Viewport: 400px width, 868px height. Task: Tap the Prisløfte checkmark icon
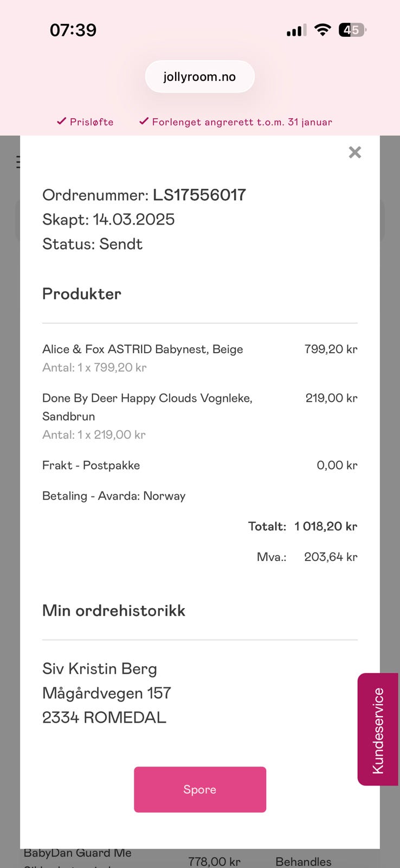tap(62, 122)
